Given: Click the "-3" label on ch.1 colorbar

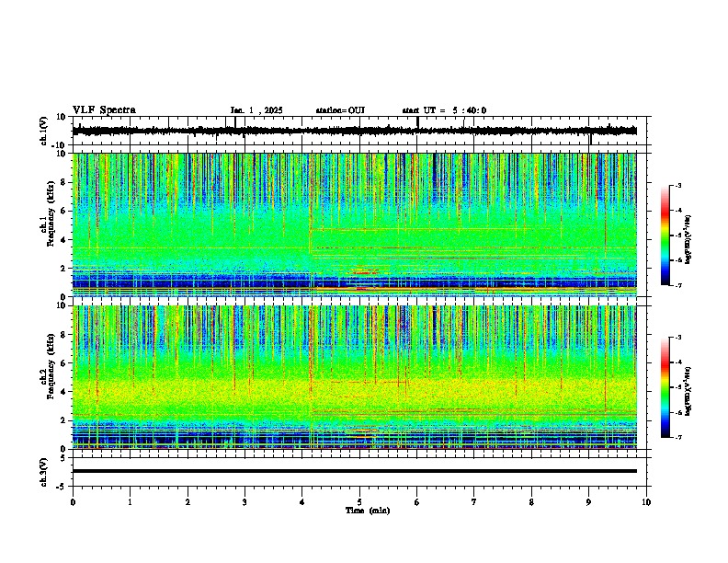Looking at the screenshot, I should [677, 186].
